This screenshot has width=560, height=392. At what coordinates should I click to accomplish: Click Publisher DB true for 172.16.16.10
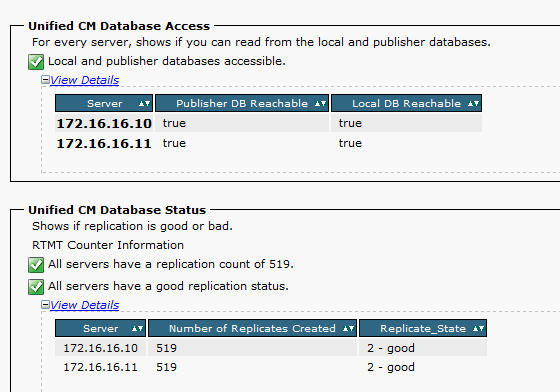(174, 124)
